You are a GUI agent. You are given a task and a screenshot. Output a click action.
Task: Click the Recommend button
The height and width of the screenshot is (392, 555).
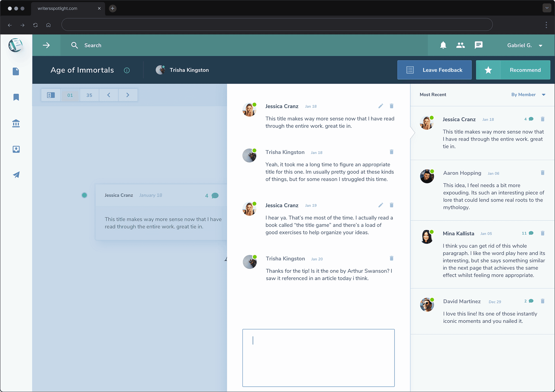point(513,70)
